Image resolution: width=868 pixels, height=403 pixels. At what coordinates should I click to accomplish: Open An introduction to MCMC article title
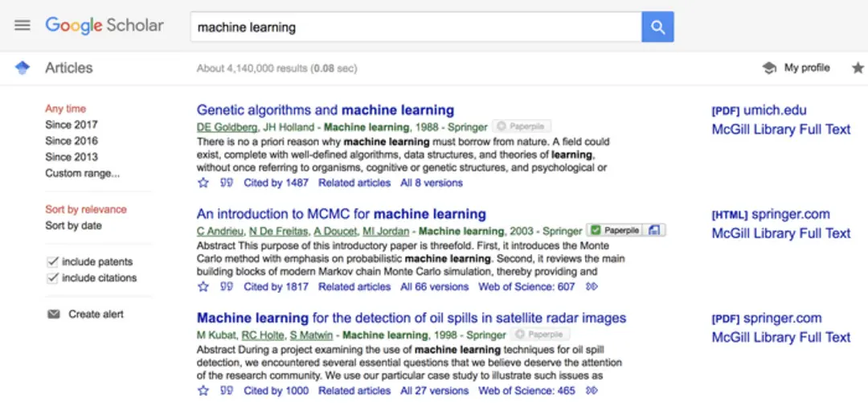(342, 214)
